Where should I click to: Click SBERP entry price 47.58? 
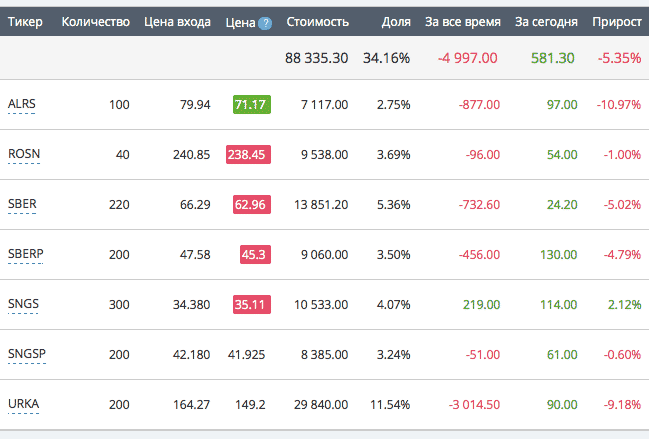coord(195,254)
